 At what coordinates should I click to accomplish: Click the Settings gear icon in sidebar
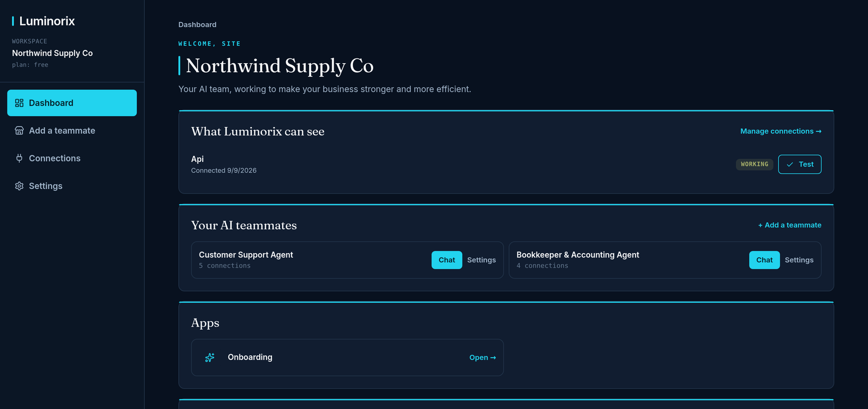(19, 186)
